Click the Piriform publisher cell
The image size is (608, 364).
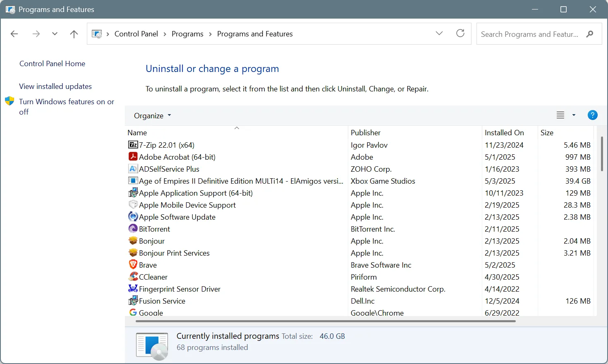[x=364, y=277]
